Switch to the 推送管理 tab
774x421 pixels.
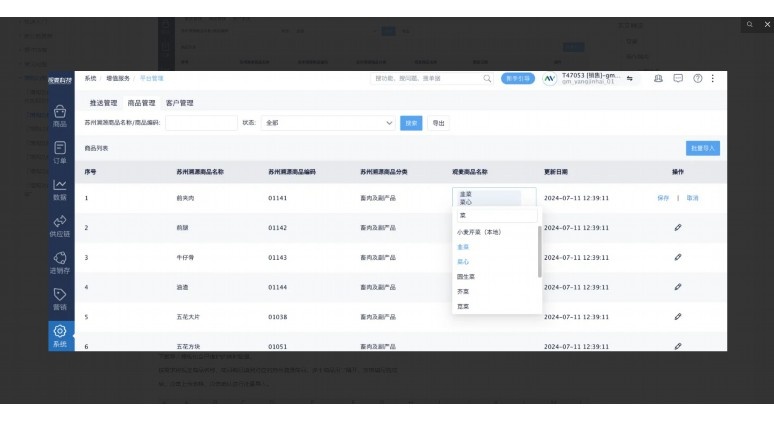click(103, 103)
